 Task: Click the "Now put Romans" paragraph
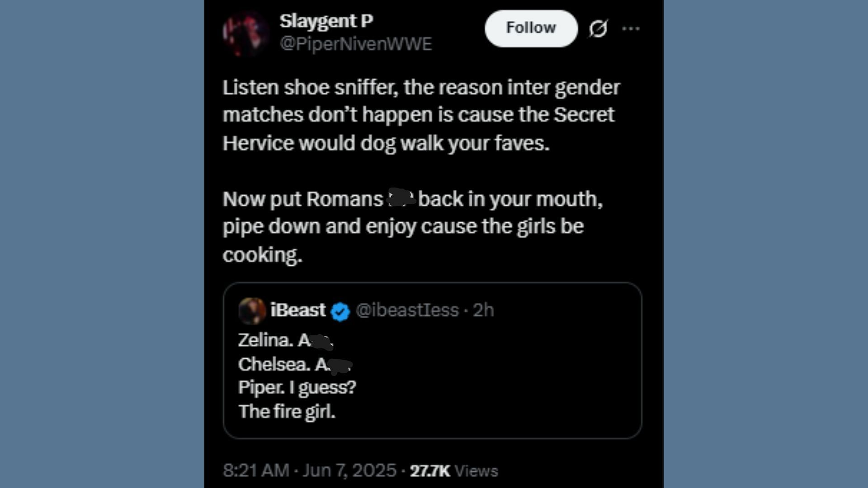pyautogui.click(x=411, y=226)
